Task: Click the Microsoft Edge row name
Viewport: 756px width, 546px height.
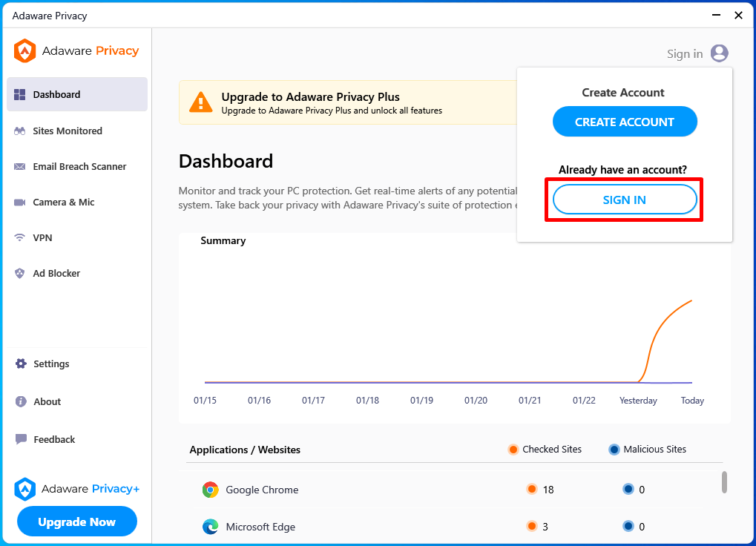Action: 260,527
